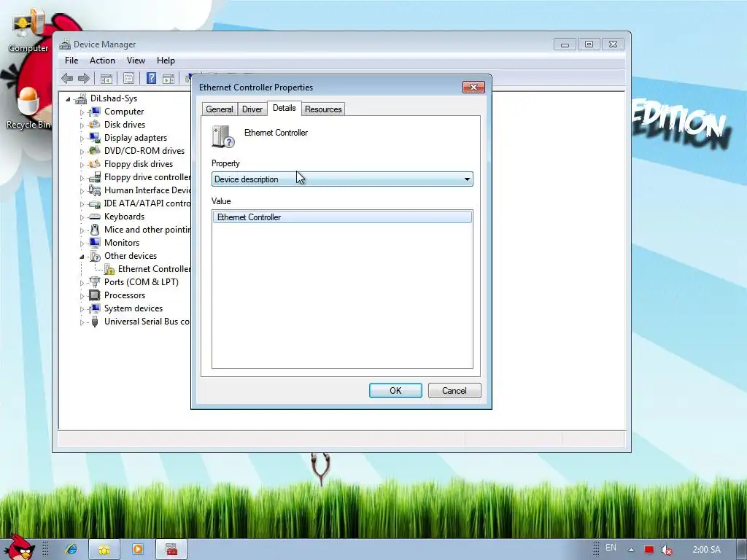
Task: Switch to the Resources tab
Action: 323,109
